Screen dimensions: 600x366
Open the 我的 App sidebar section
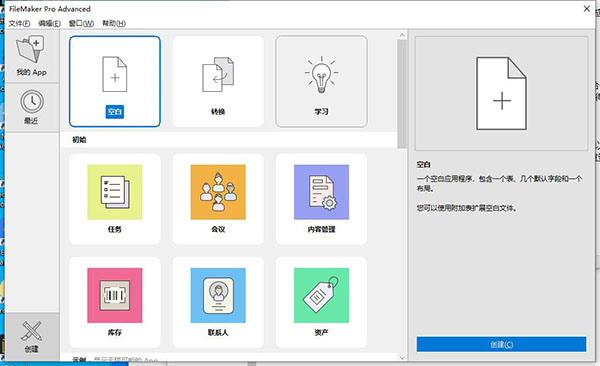click(32, 56)
